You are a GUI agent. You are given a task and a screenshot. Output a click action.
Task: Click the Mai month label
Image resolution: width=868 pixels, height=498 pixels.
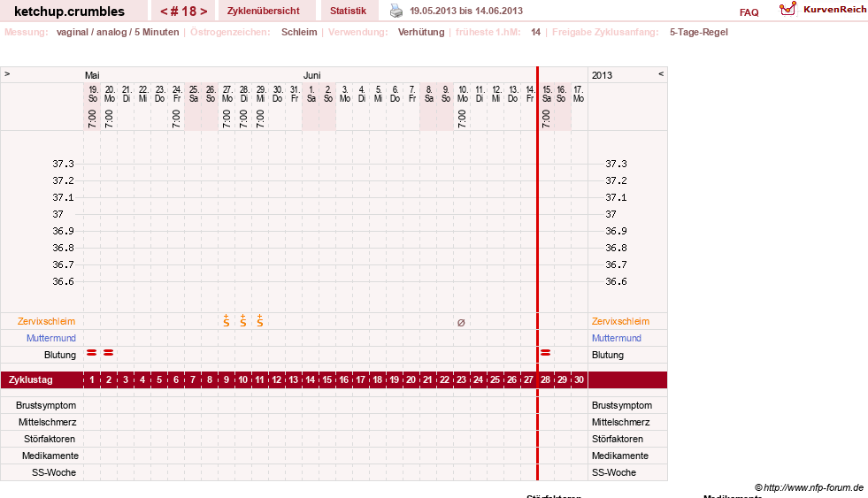92,75
